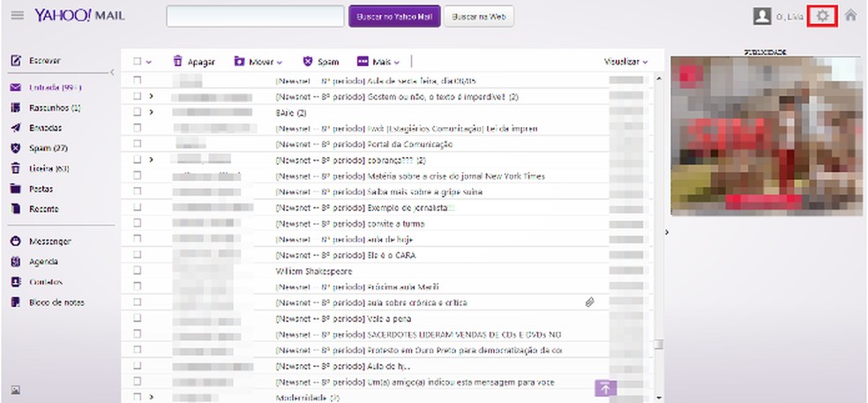Click the Apagar button
Viewport: 868px width, 403px height.
click(x=194, y=62)
